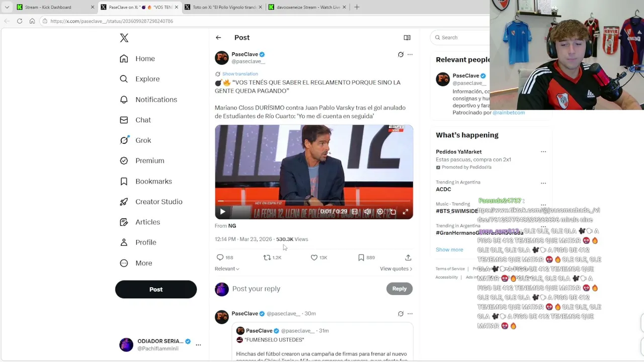Click the More circle icon in the sidebar
This screenshot has width=644, height=362.
click(x=124, y=263)
